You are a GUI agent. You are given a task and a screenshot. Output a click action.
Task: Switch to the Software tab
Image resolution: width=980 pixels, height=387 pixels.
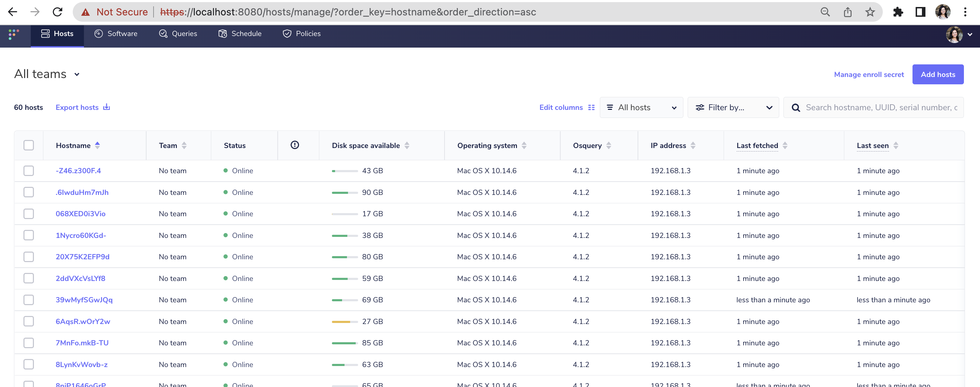click(116, 34)
